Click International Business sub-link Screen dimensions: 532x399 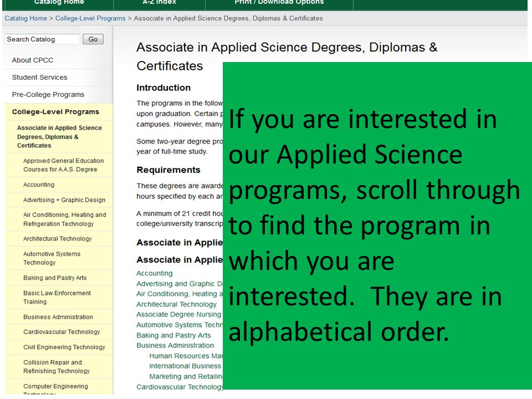[185, 366]
